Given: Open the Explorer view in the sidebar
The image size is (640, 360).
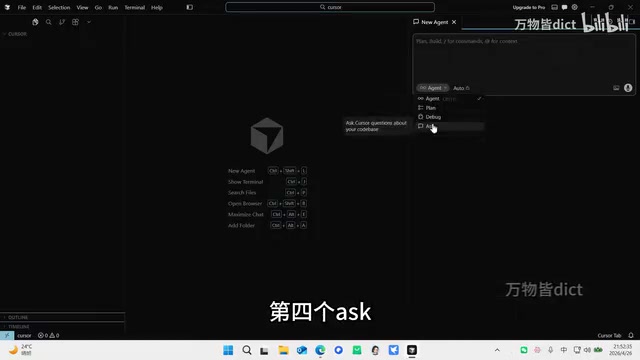Looking at the screenshot, I should [x=35, y=22].
